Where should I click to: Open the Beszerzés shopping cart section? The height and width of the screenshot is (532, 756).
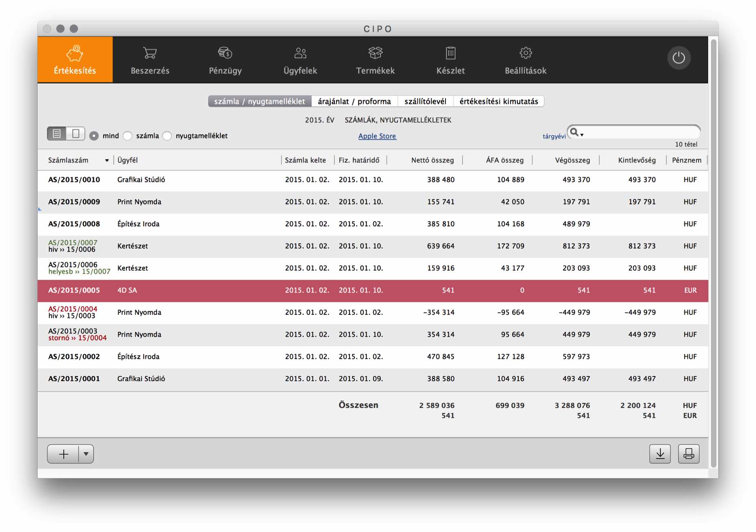[x=150, y=60]
